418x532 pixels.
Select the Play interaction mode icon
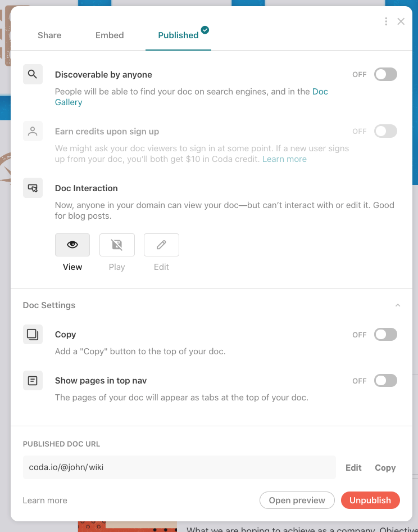pos(117,245)
